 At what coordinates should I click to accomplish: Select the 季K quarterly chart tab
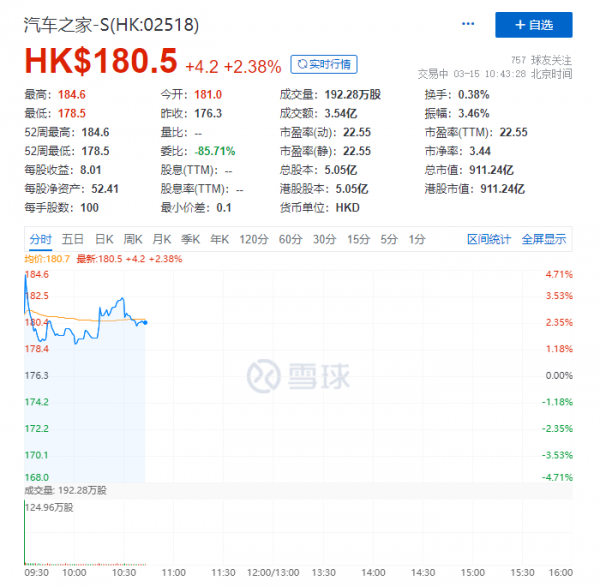coord(190,239)
